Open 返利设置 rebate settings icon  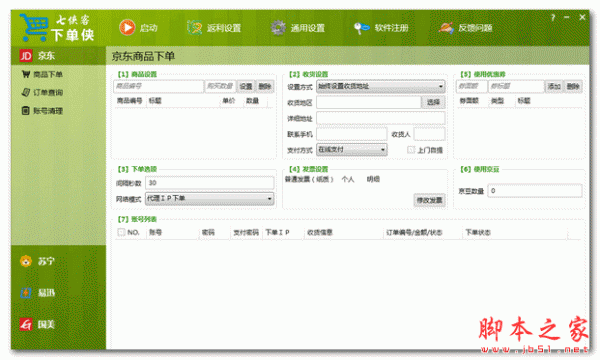coord(194,28)
